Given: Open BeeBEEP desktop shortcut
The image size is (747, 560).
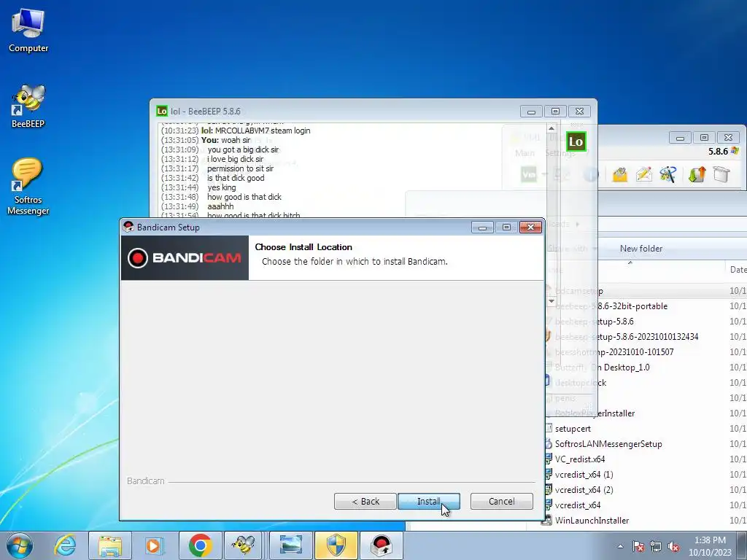Looking at the screenshot, I should [28, 106].
